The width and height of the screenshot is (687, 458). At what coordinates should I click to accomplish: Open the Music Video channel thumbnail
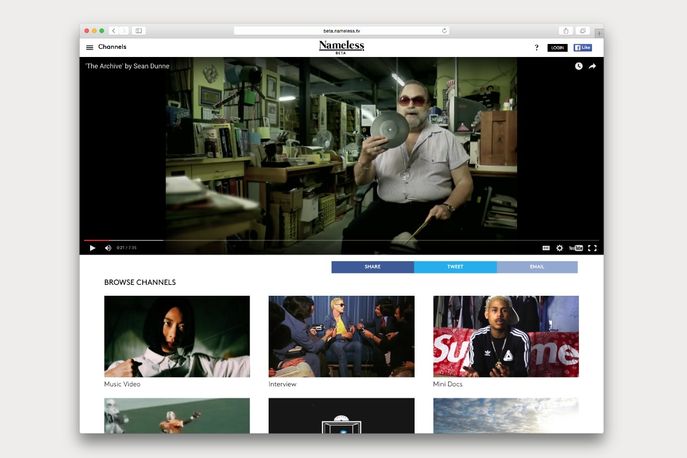coord(177,336)
